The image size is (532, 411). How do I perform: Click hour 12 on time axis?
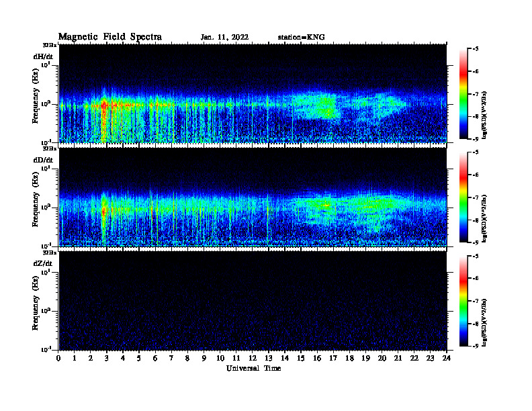click(253, 359)
